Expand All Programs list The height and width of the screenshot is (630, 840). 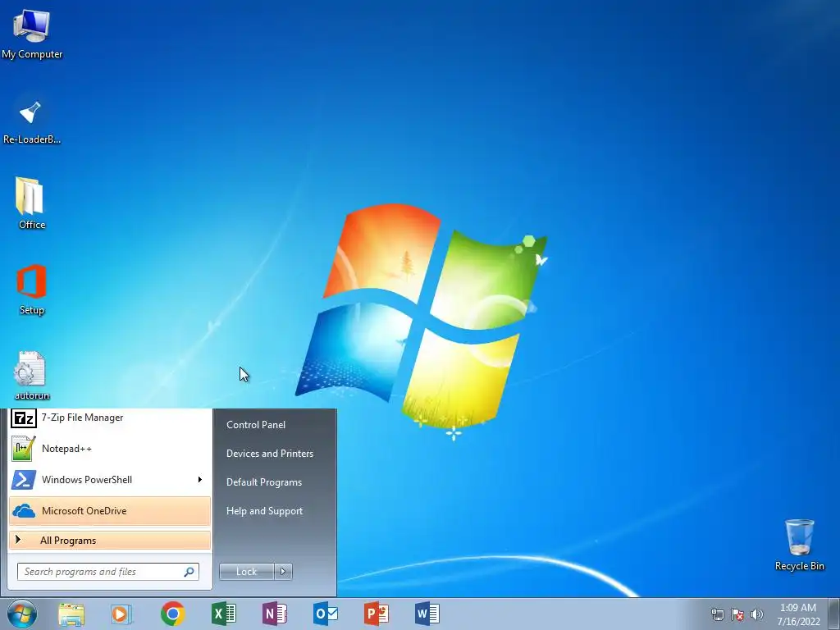tap(110, 540)
